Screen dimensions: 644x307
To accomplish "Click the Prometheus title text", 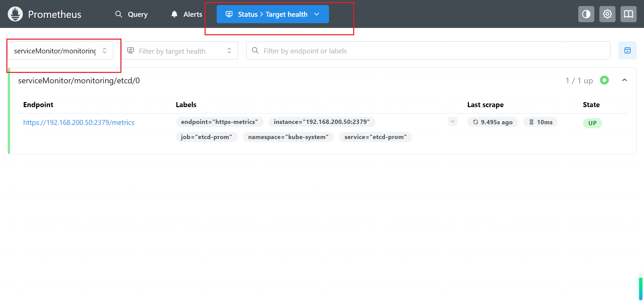I will point(55,14).
